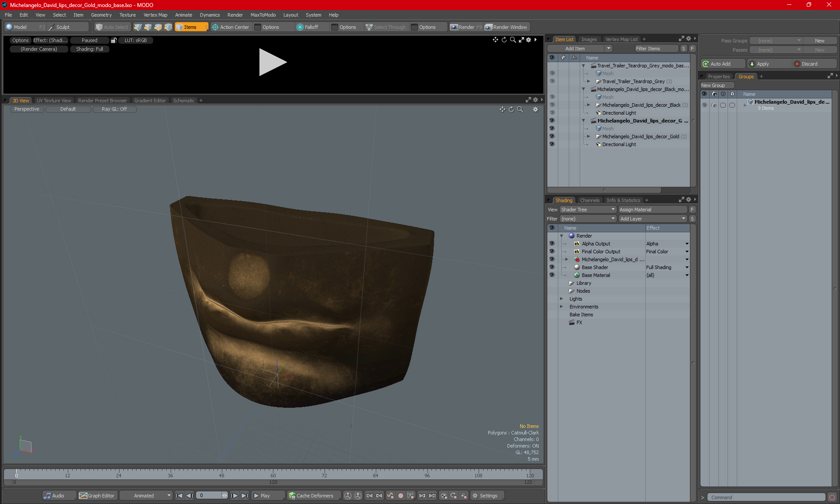840x504 pixels.
Task: Open the Action Center tool
Action: pyautogui.click(x=231, y=27)
